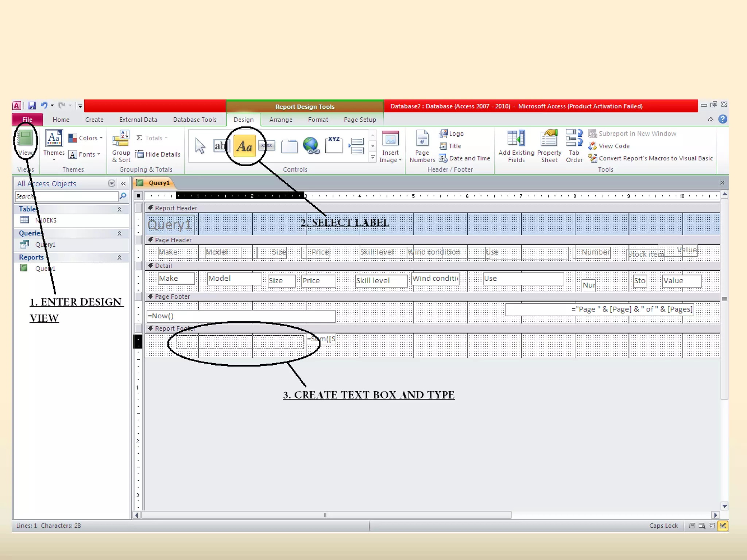Open the Colors theme dropdown
Screen dimensions: 747x560
coord(86,138)
